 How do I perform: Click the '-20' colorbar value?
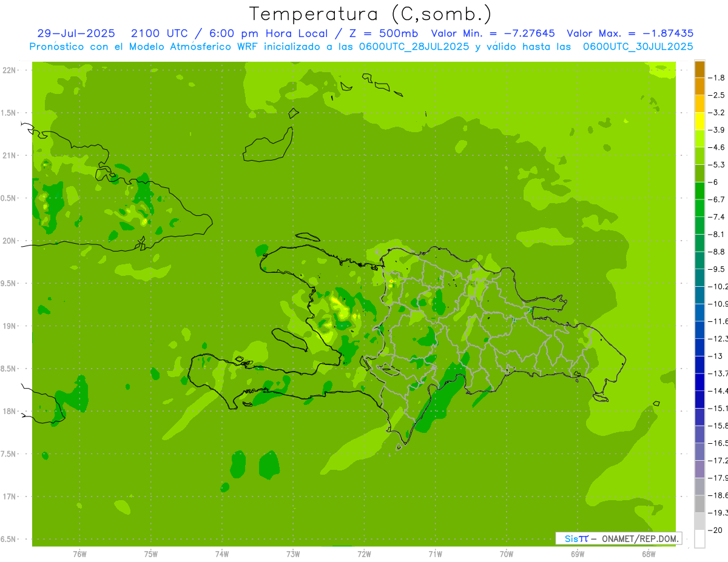tap(716, 530)
